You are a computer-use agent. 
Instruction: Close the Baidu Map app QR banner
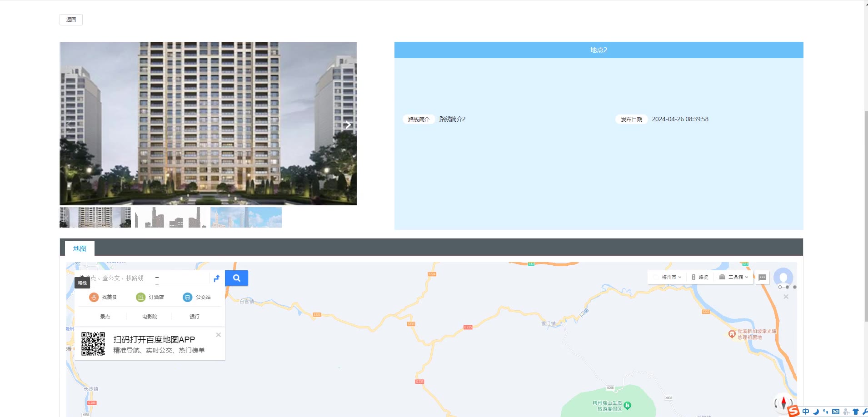pyautogui.click(x=218, y=335)
